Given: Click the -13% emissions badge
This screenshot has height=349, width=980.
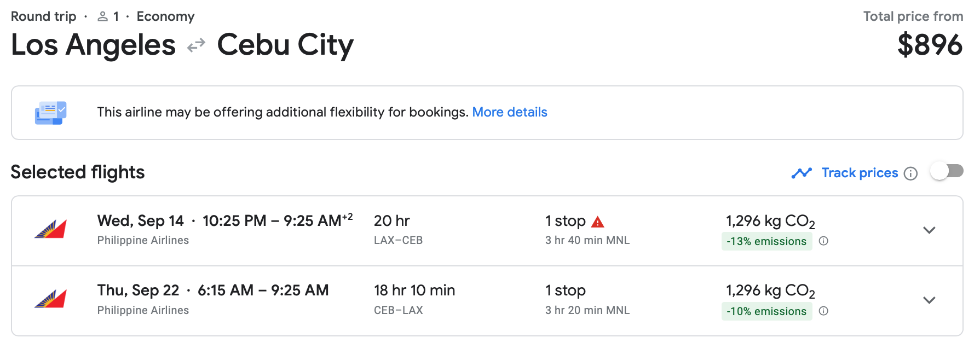Looking at the screenshot, I should (766, 241).
